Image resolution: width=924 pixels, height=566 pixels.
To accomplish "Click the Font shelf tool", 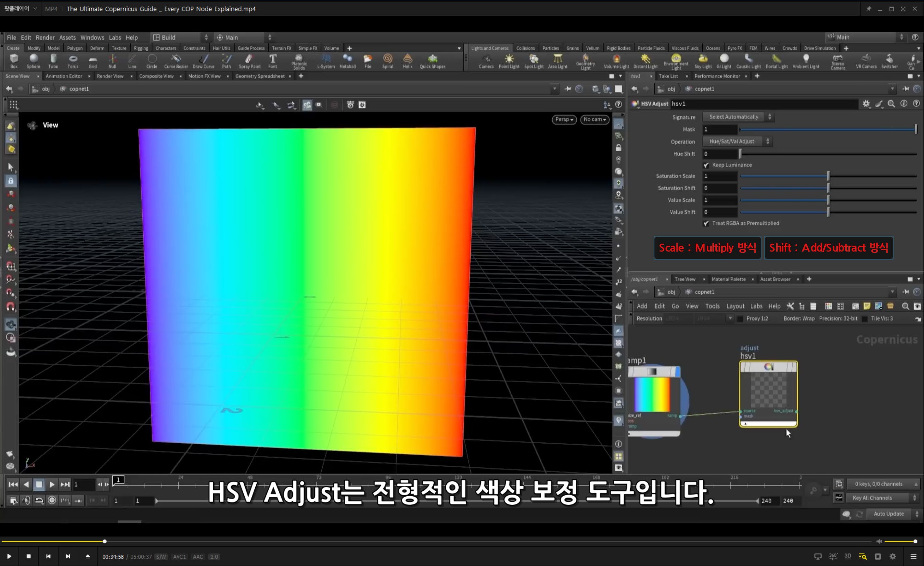I will [x=272, y=61].
